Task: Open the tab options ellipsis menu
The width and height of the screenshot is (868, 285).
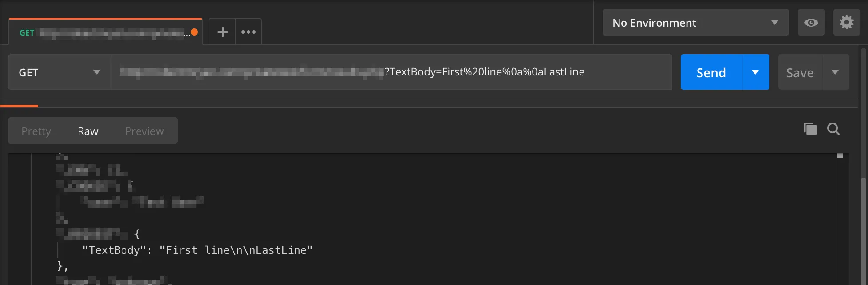Action: click(249, 32)
